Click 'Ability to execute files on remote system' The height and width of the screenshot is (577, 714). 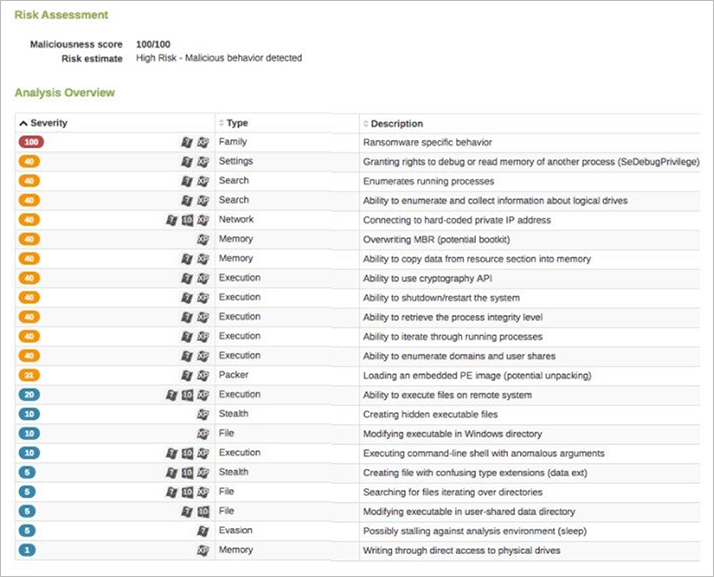point(447,395)
